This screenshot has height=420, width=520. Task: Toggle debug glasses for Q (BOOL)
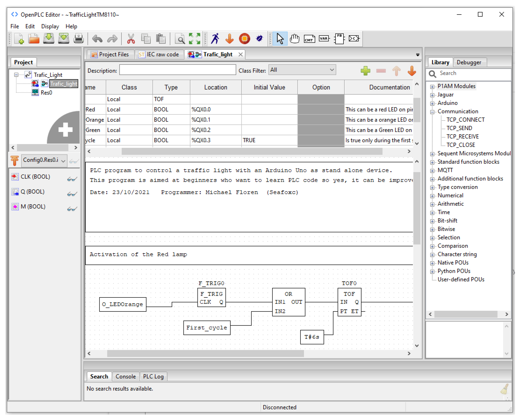pos(72,194)
